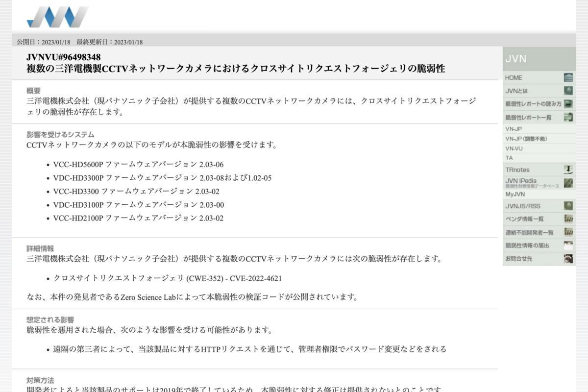Click the VCC-HD3300 firmware 2.03-02 row
Screen dimensions: 588x392
click(x=136, y=192)
